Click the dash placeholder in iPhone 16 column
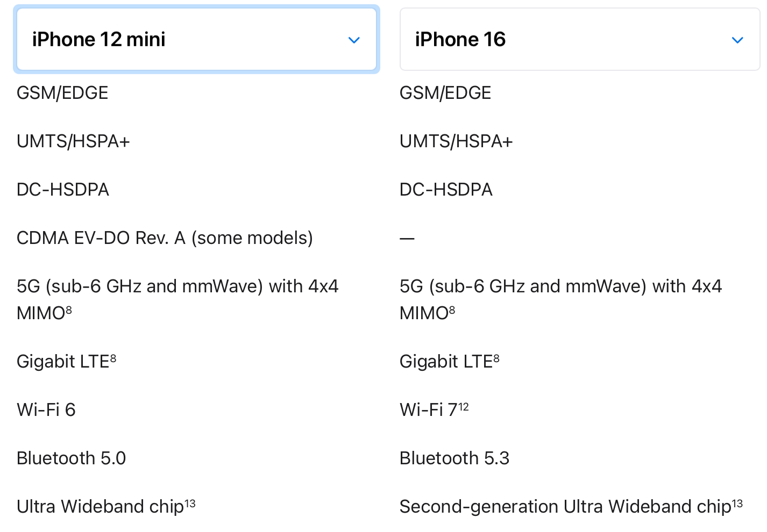This screenshot has width=767, height=532. point(407,238)
